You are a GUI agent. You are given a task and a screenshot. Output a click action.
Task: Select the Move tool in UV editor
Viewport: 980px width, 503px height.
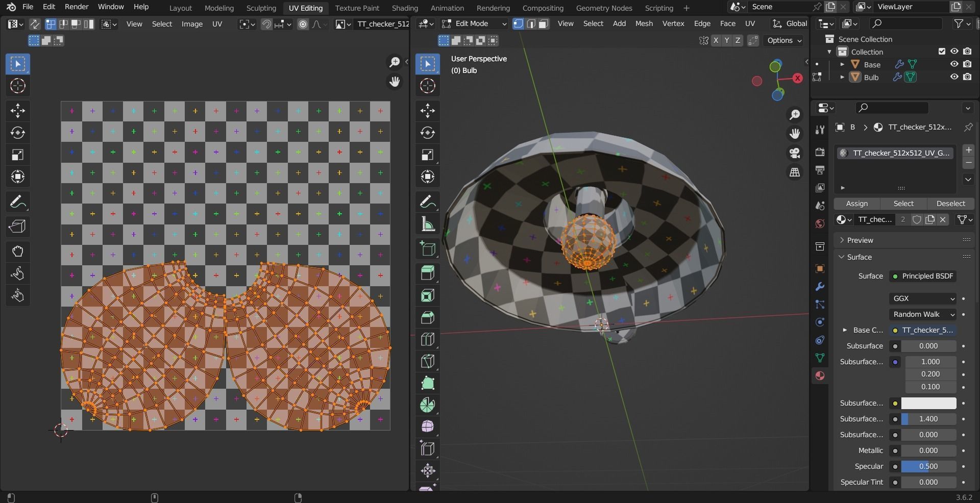(x=18, y=111)
